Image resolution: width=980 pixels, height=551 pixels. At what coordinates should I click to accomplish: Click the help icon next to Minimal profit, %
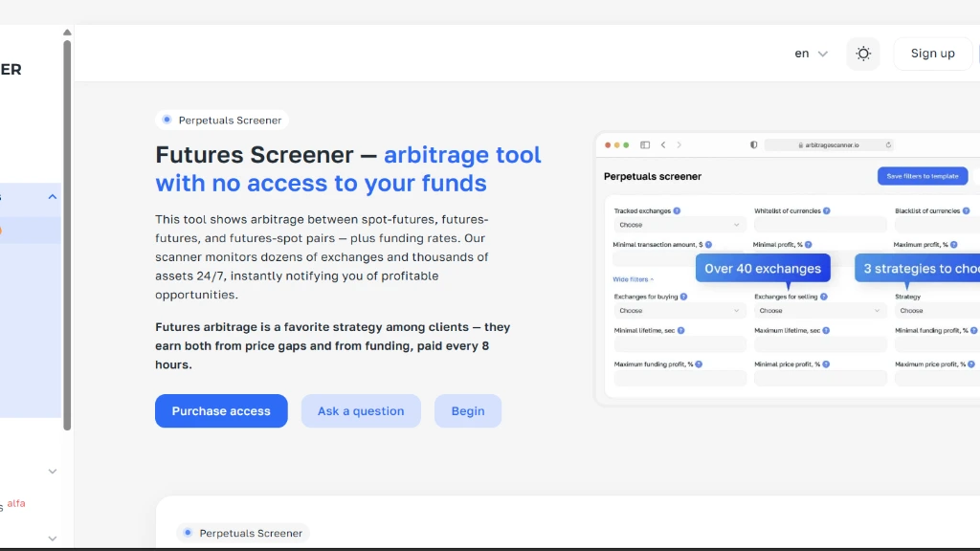808,245
